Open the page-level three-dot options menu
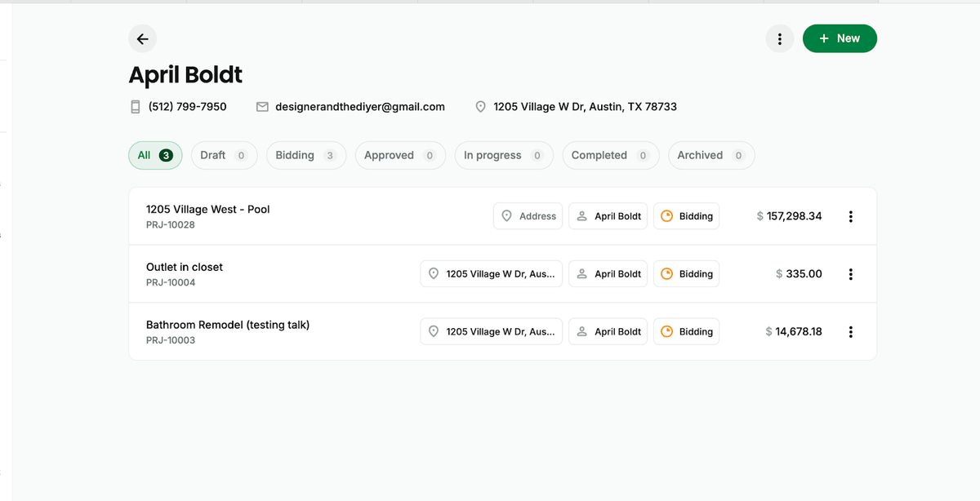 [780, 38]
